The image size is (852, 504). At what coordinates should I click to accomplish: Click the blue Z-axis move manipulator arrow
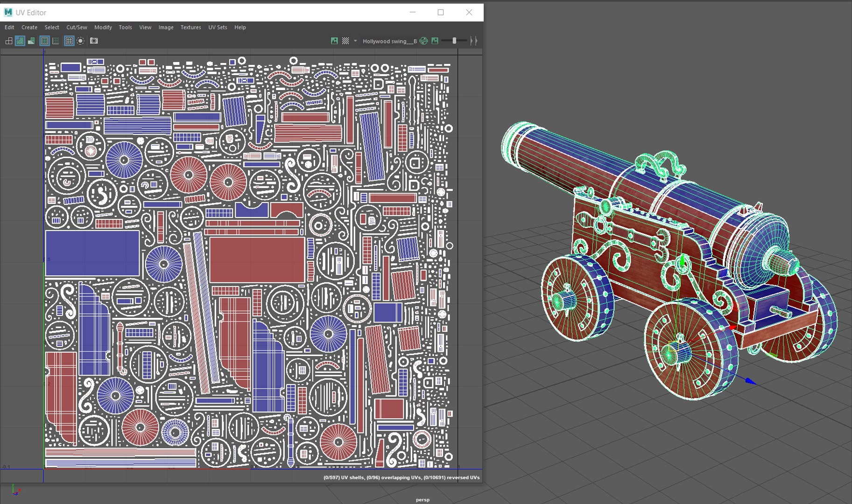click(x=750, y=381)
